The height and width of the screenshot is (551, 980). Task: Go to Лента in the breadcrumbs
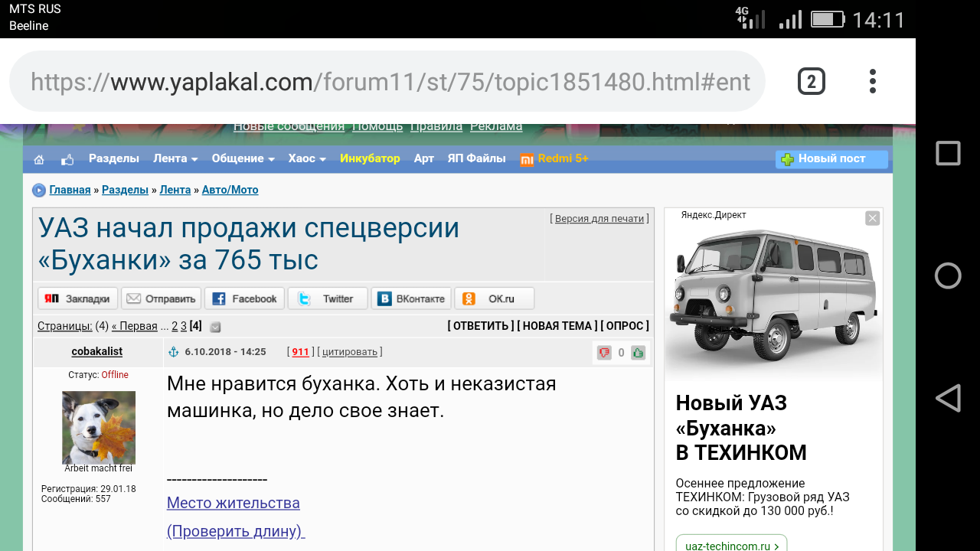click(x=175, y=190)
